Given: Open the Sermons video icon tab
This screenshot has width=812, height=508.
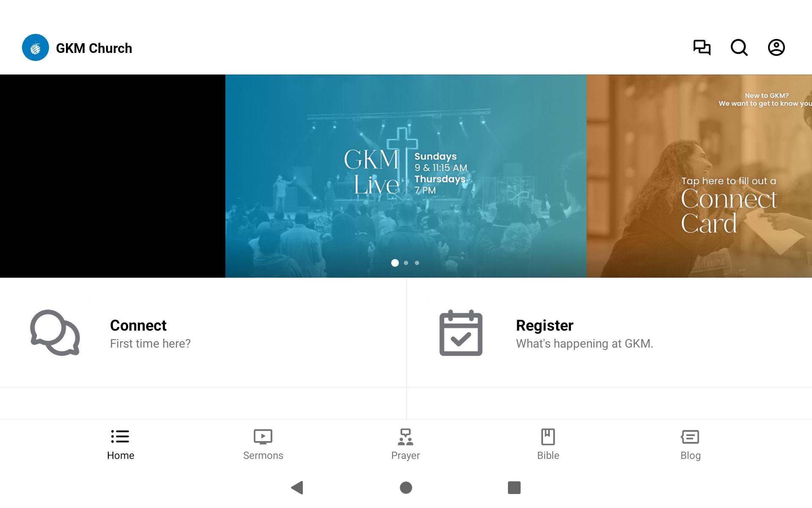Looking at the screenshot, I should [x=263, y=444].
